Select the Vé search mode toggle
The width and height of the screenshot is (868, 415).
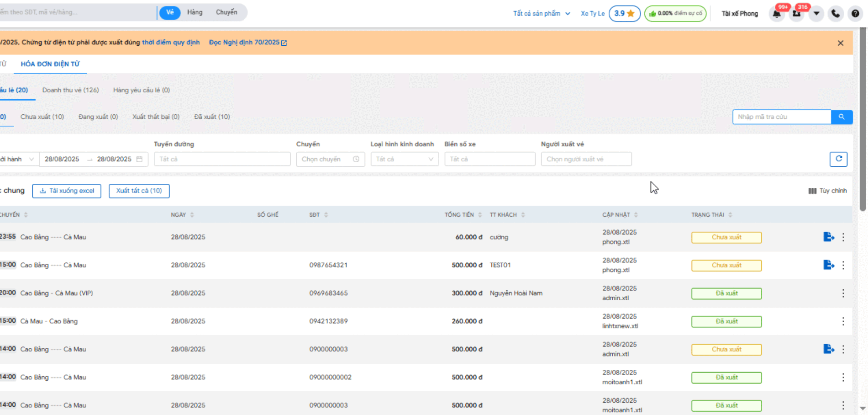pyautogui.click(x=170, y=12)
